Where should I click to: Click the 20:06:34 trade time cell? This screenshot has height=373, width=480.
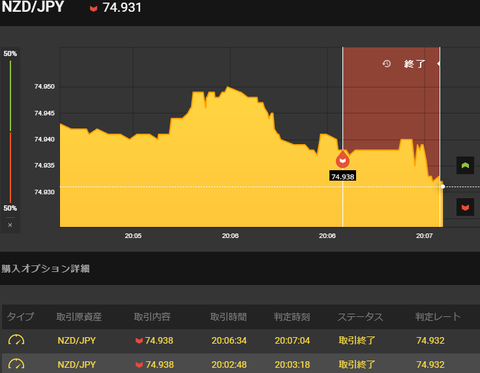tap(229, 341)
